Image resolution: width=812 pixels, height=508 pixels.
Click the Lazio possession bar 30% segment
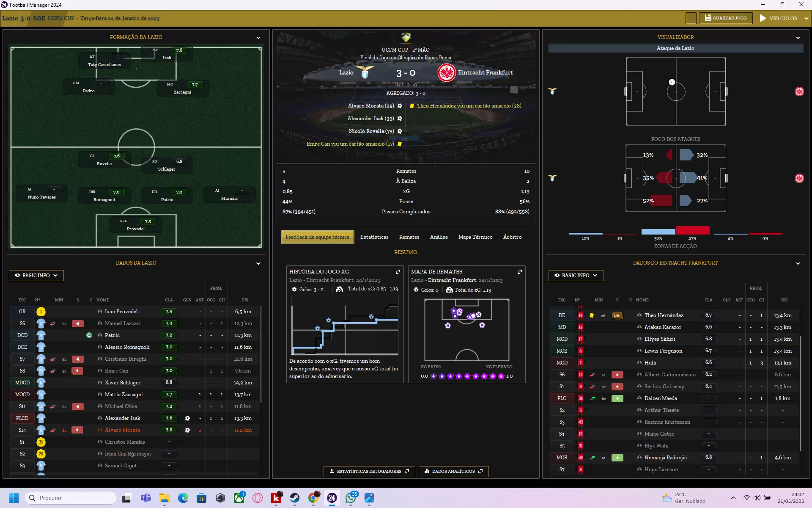[x=658, y=232]
